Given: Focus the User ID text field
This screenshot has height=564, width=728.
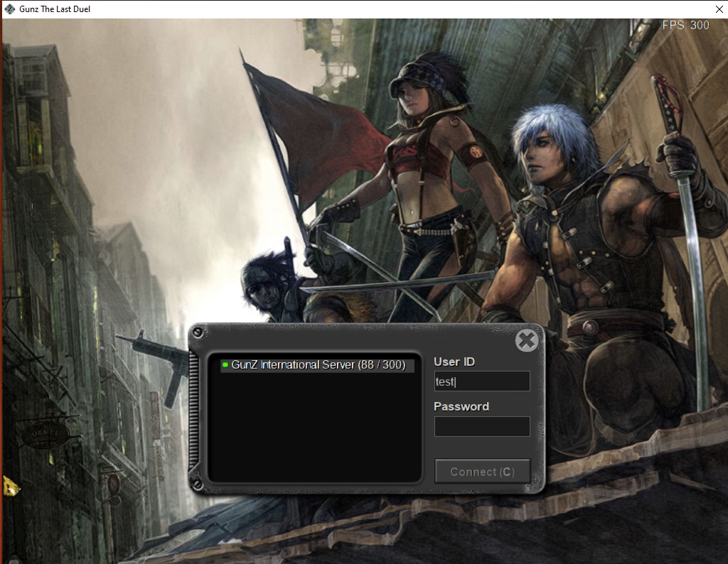Looking at the screenshot, I should pyautogui.click(x=482, y=381).
